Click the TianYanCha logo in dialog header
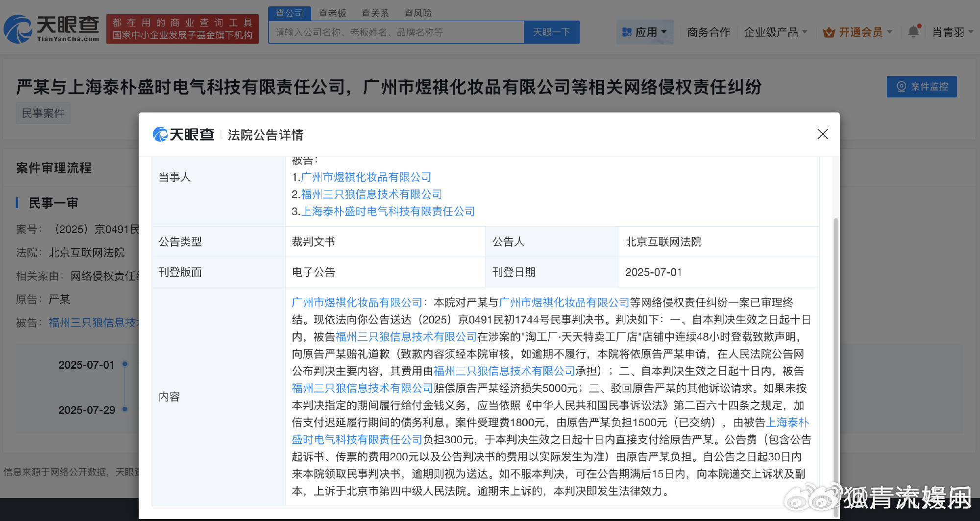Image resolution: width=980 pixels, height=521 pixels. click(184, 134)
